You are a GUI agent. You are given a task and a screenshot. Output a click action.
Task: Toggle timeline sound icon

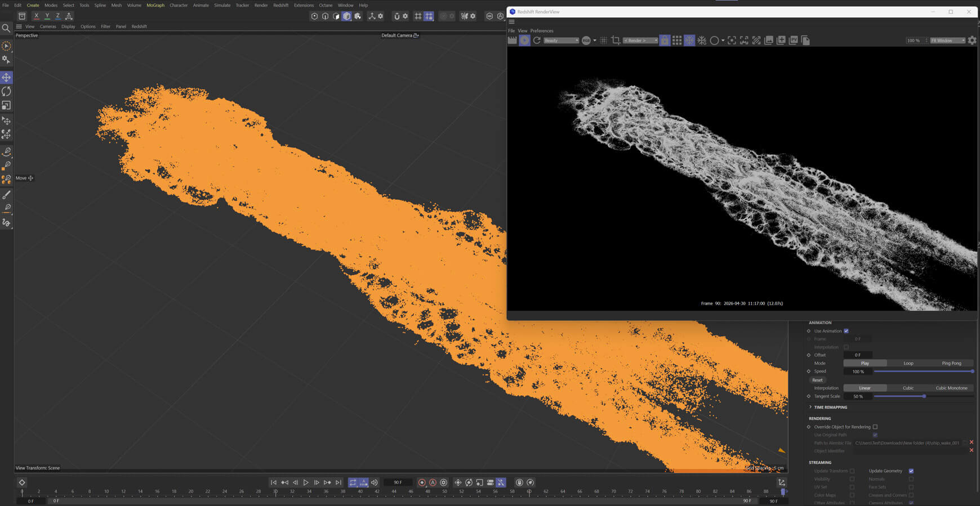coord(375,482)
